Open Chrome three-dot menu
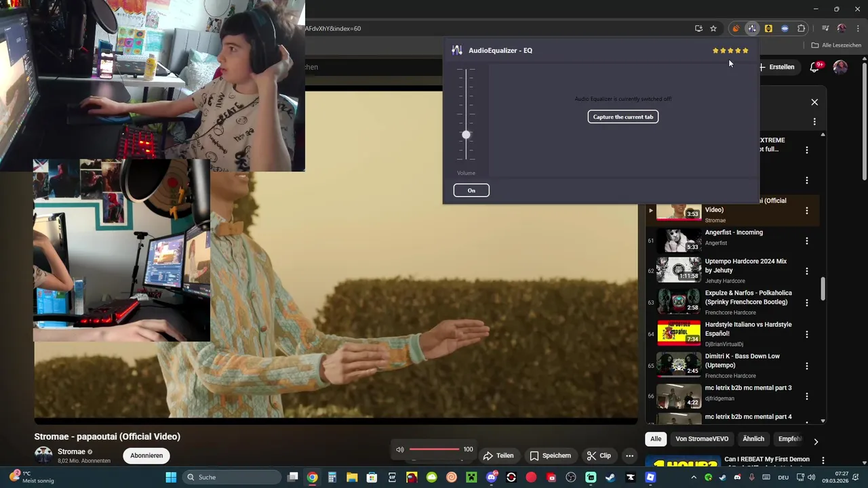The image size is (868, 488). pyautogui.click(x=857, y=28)
